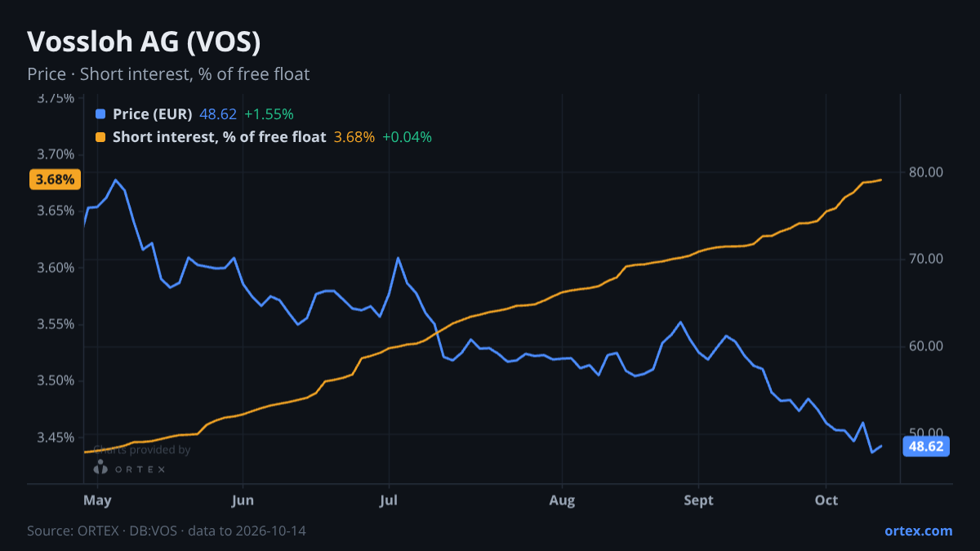This screenshot has width=980, height=551.
Task: Click 'Short interest, % of free float' legend label
Action: tap(220, 136)
